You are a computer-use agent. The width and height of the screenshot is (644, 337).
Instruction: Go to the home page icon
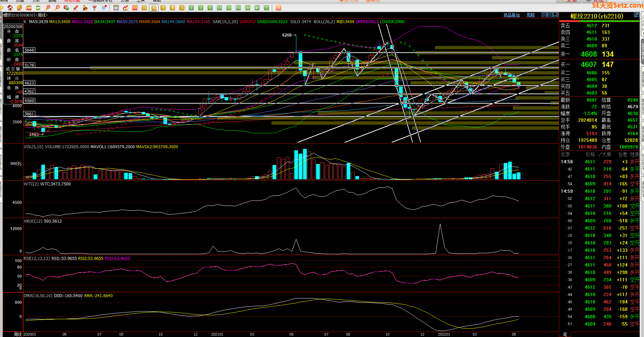(x=10, y=8)
